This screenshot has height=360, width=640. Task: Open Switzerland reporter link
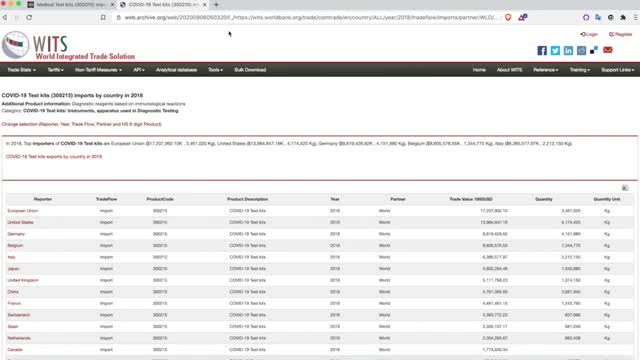[x=18, y=315]
